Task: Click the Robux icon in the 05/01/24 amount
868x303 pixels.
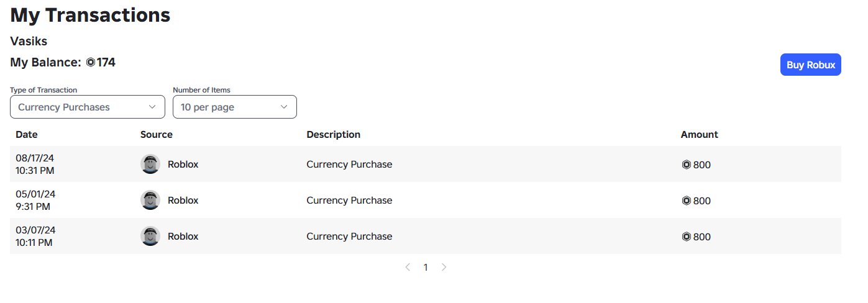Action: tap(687, 201)
